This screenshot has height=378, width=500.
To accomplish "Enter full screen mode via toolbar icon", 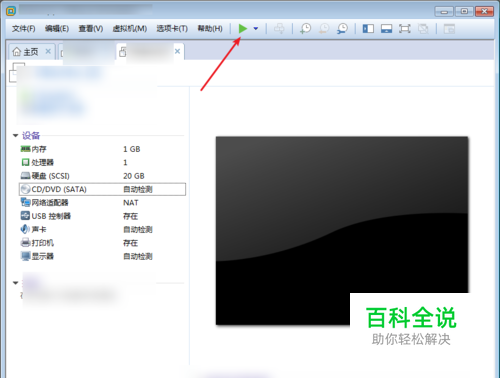I will pyautogui.click(x=405, y=29).
